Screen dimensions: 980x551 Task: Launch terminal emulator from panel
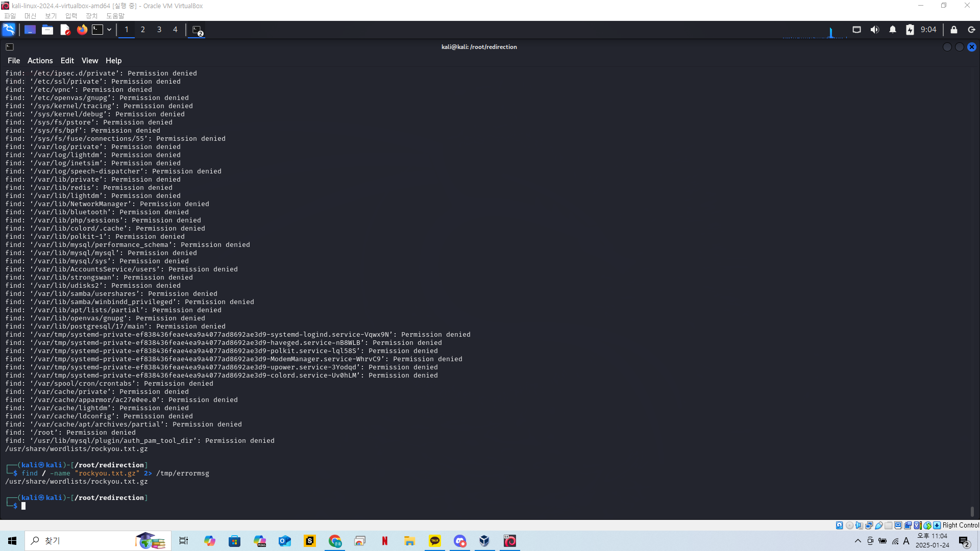coord(97,30)
